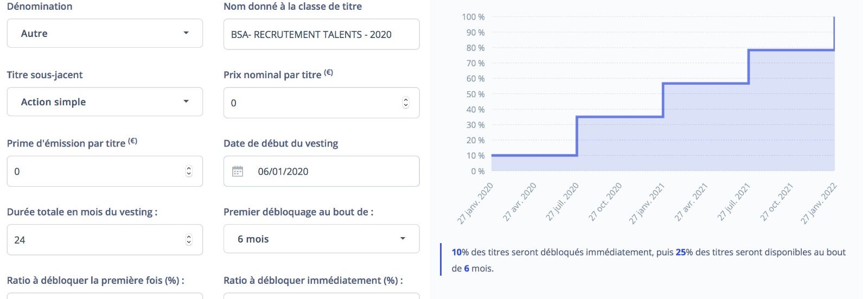The width and height of the screenshot is (868, 299).
Task: Focus the Prime d'émission par titre input
Action: pyautogui.click(x=105, y=171)
